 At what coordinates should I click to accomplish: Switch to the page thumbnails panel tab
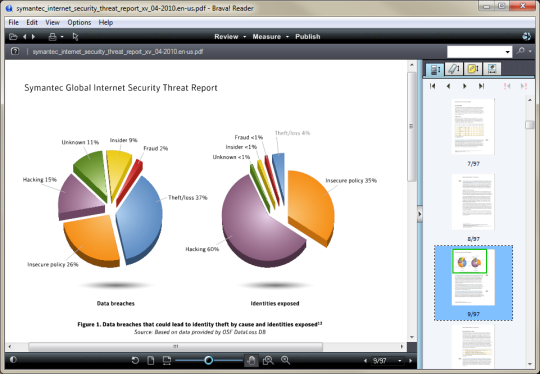(x=435, y=69)
